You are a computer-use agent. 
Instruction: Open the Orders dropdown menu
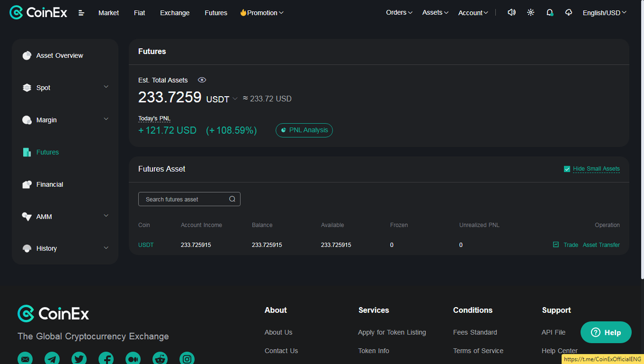click(x=399, y=12)
